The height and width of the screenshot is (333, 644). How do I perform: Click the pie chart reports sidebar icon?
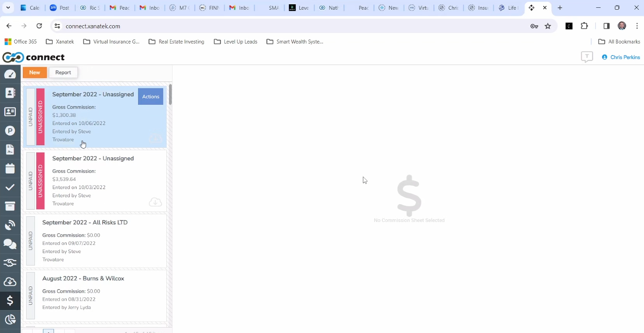(10, 319)
